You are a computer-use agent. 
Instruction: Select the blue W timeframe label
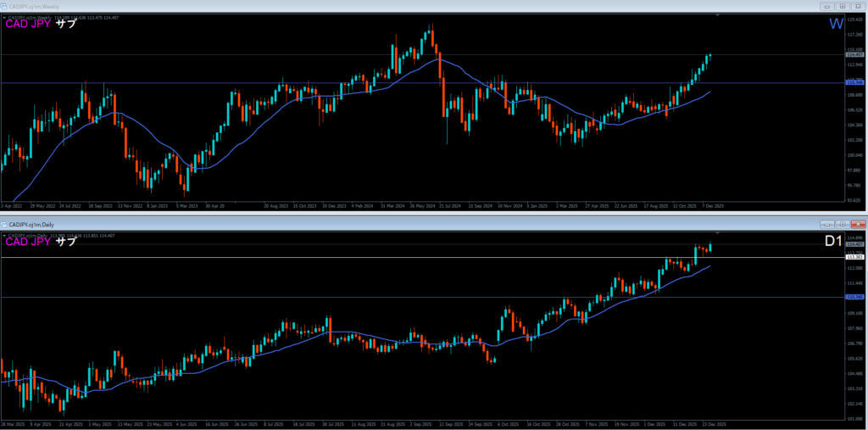click(835, 24)
